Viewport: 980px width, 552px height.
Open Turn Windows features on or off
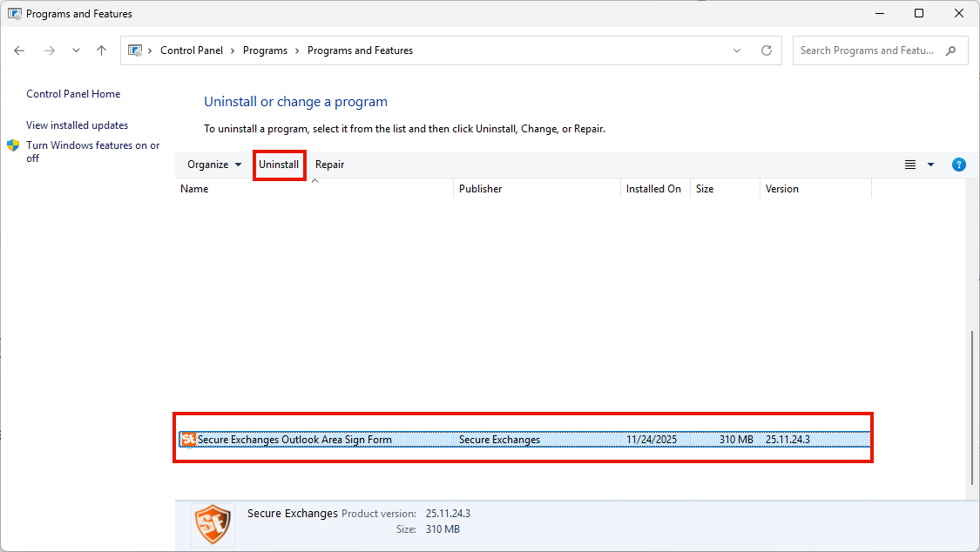[92, 151]
